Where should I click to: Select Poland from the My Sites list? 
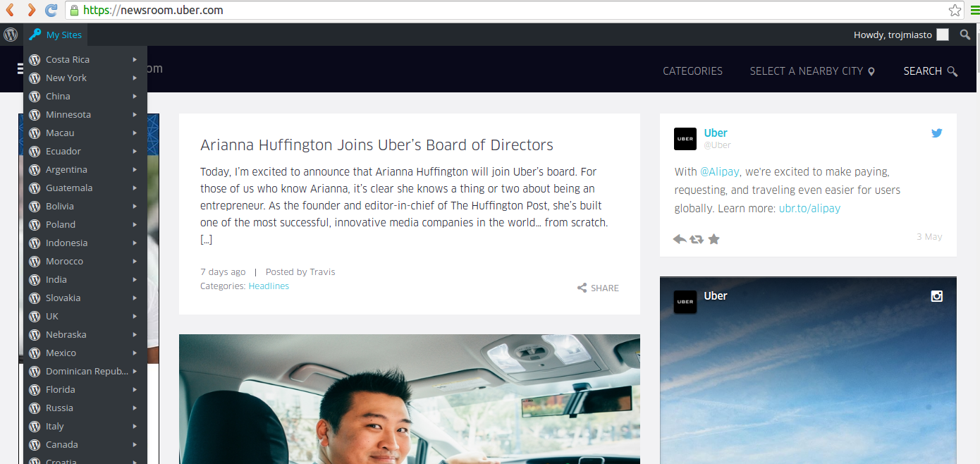(x=61, y=224)
